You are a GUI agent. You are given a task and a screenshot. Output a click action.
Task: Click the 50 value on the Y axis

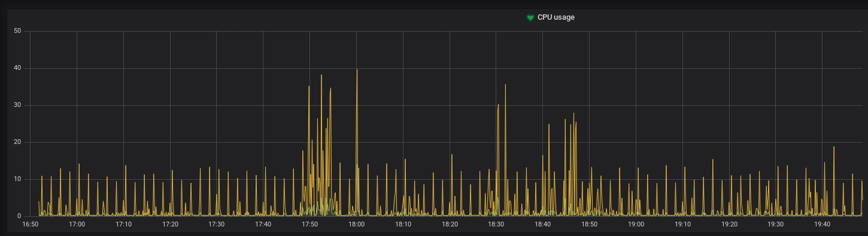(x=18, y=31)
